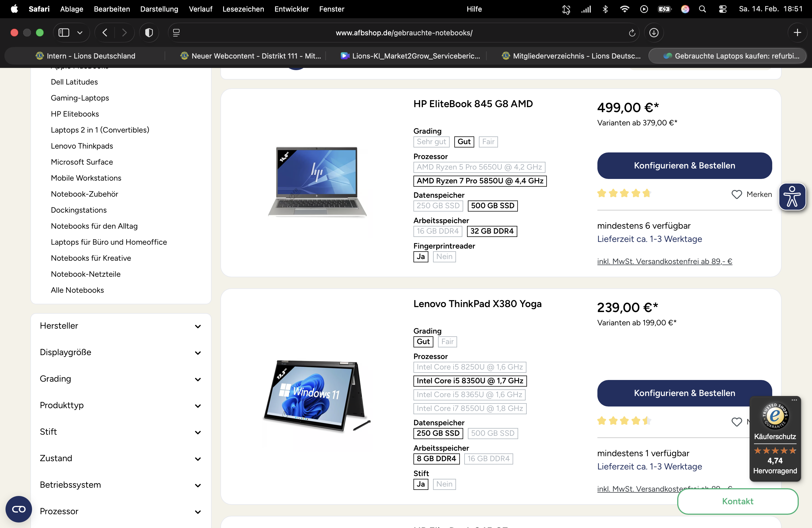This screenshot has width=812, height=528.
Task: Expand the Hersteller filter
Action: [120, 326]
